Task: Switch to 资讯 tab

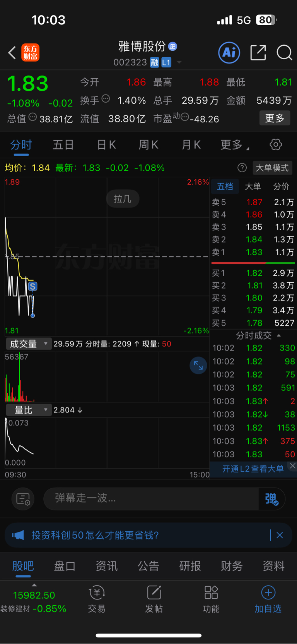Action: (x=106, y=566)
